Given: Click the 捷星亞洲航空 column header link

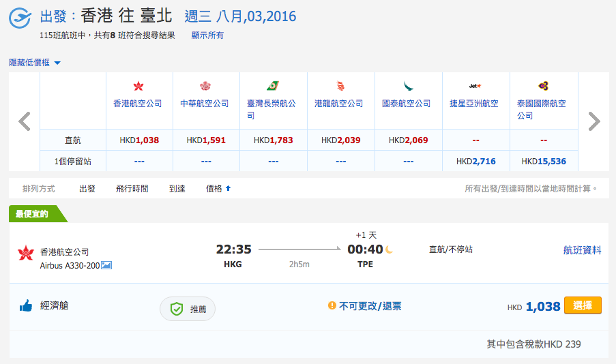Looking at the screenshot, I should tap(474, 104).
